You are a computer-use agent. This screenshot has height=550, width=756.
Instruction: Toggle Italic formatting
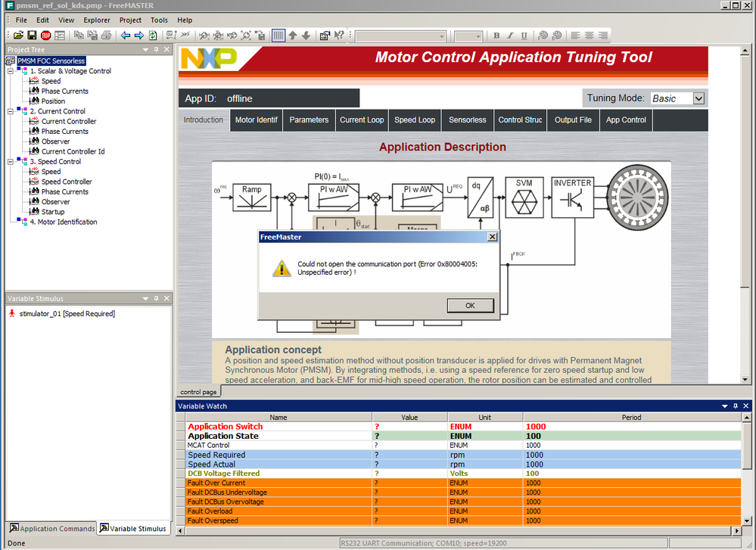click(510, 36)
